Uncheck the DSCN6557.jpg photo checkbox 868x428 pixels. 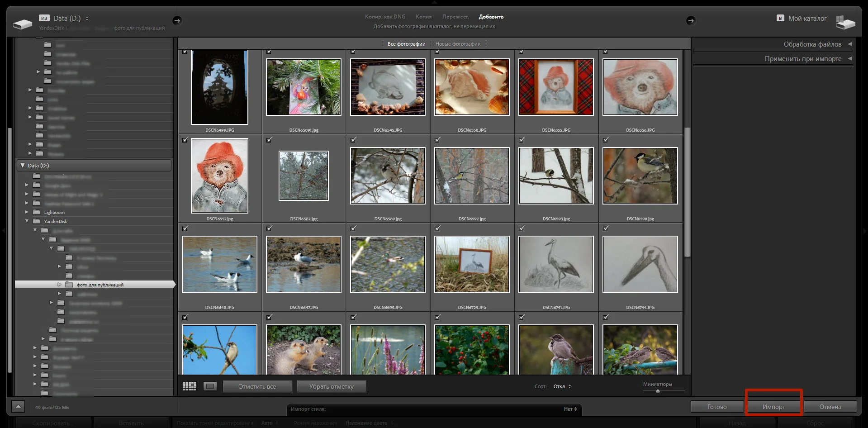[x=185, y=140]
